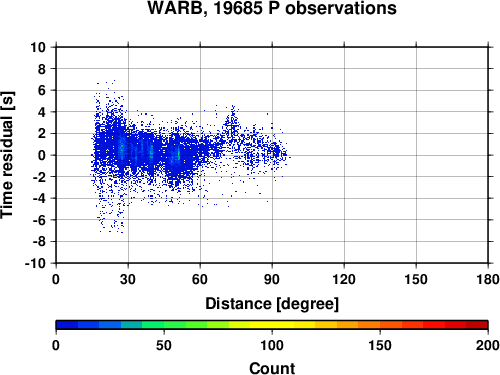Click y-axis tick label '4'
This screenshot has width=500, height=375.
coord(42,112)
